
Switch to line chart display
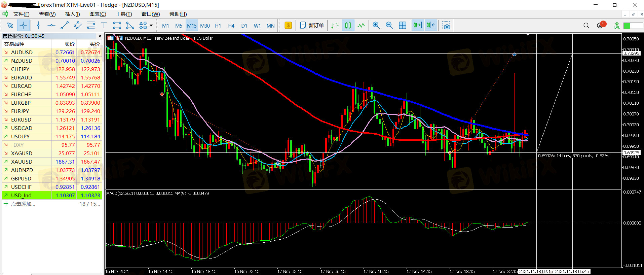click(361, 26)
